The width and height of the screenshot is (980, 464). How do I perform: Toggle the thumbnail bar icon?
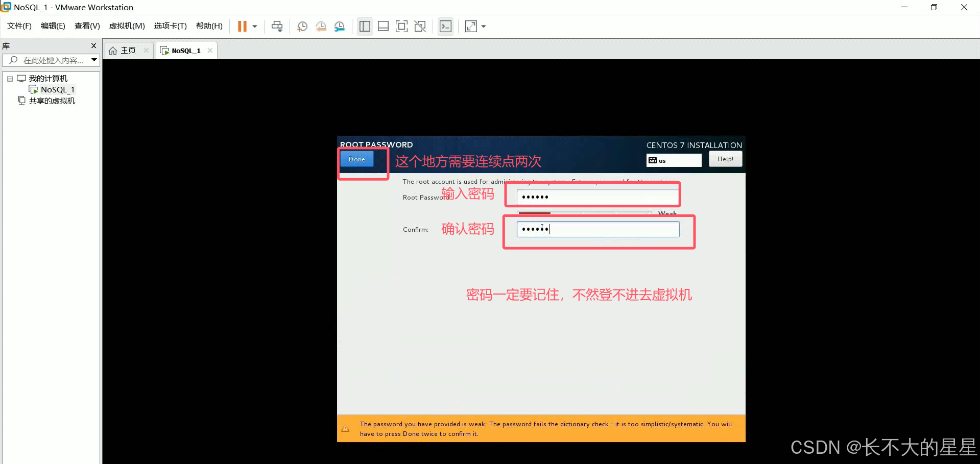[383, 27]
